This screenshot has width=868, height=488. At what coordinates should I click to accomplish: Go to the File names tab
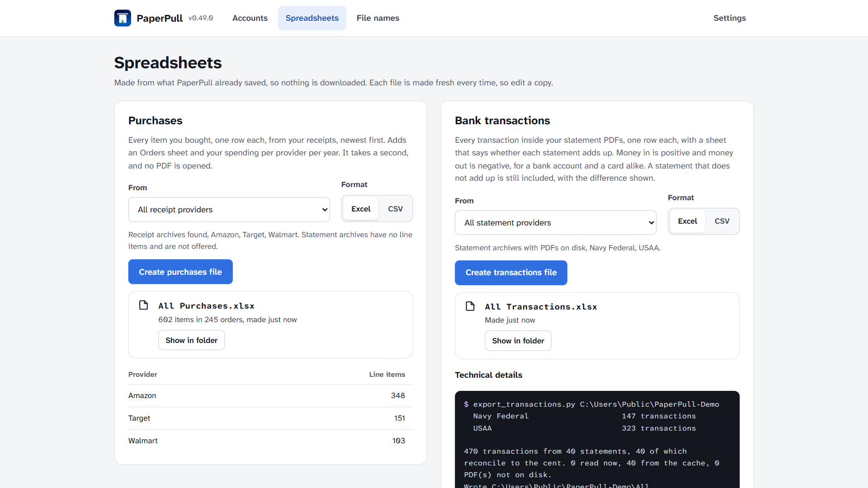click(378, 18)
